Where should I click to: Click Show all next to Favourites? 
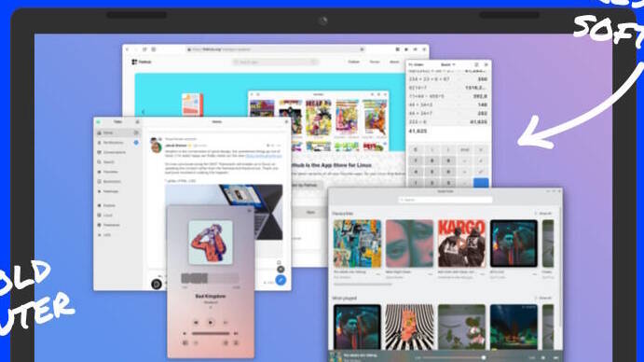(543, 214)
